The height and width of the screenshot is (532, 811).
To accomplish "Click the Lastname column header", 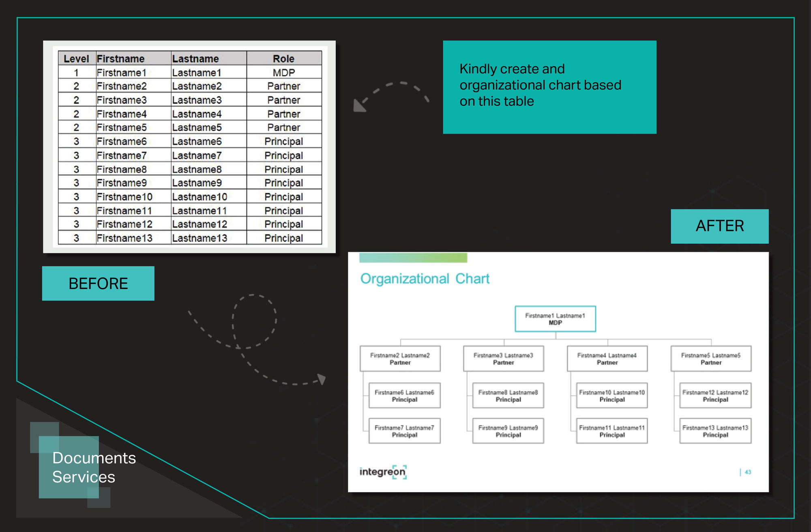I will [209, 58].
